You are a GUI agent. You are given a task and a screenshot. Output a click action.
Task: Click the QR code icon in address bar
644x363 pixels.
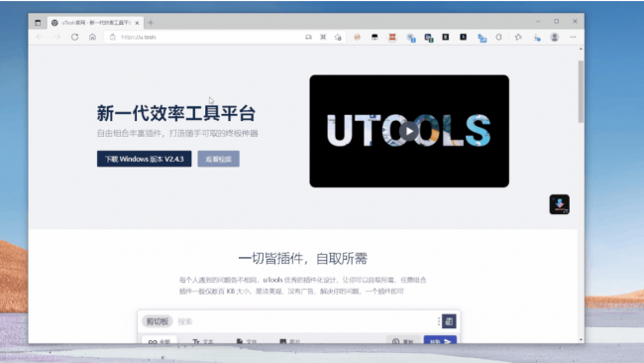[x=323, y=37]
